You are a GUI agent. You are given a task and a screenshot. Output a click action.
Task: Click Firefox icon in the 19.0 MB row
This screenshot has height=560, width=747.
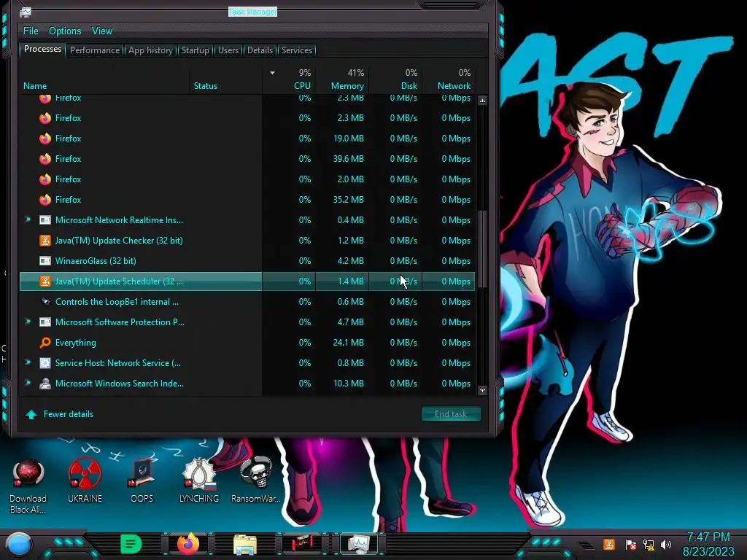pos(45,139)
